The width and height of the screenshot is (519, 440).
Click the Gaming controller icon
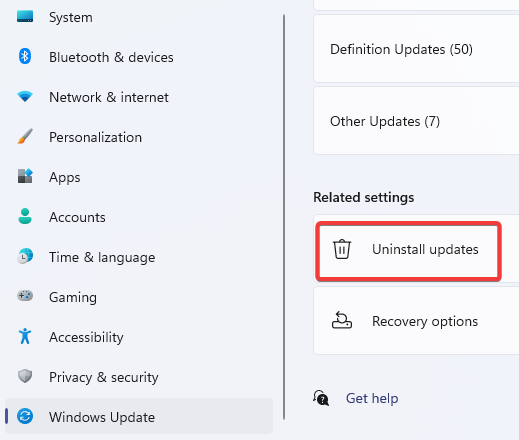tap(25, 296)
